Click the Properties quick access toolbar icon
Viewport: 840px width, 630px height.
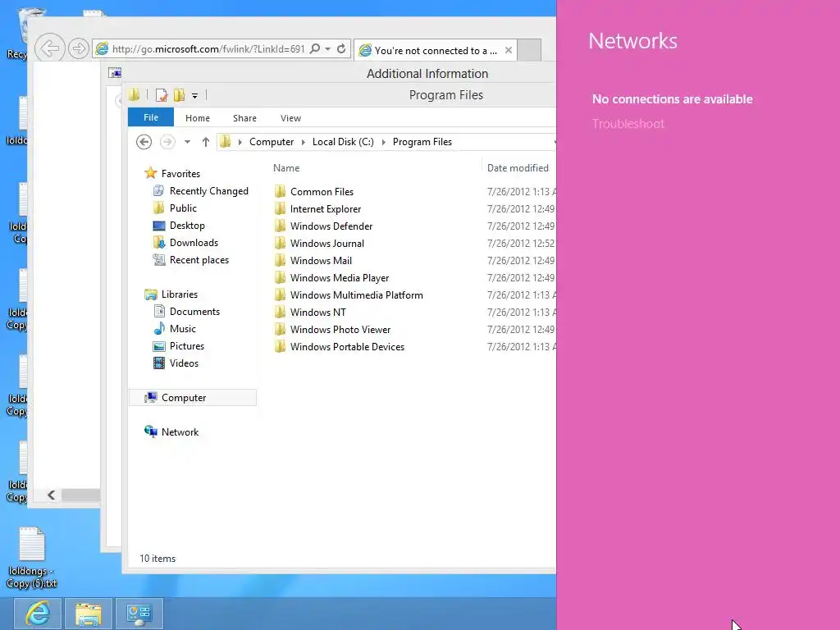161,95
